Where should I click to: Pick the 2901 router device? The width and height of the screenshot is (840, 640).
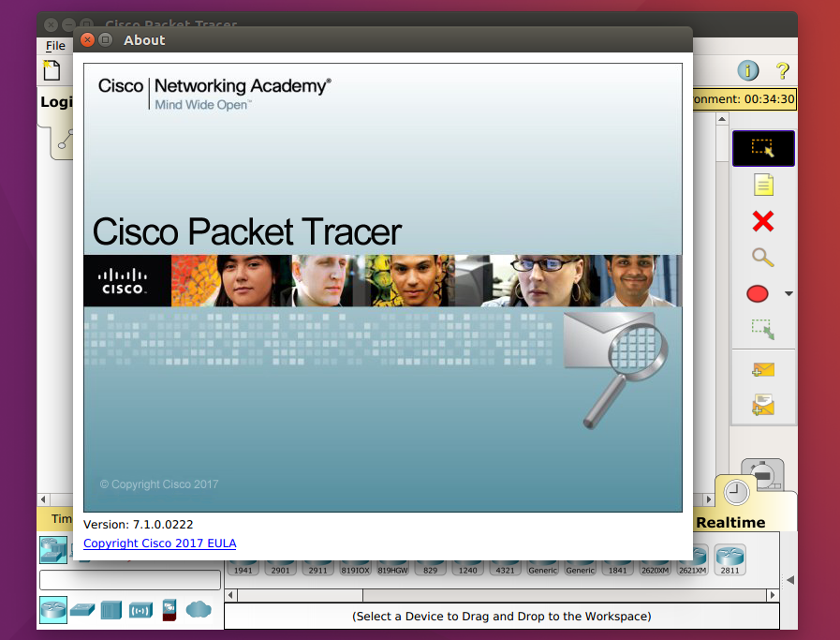(280, 568)
